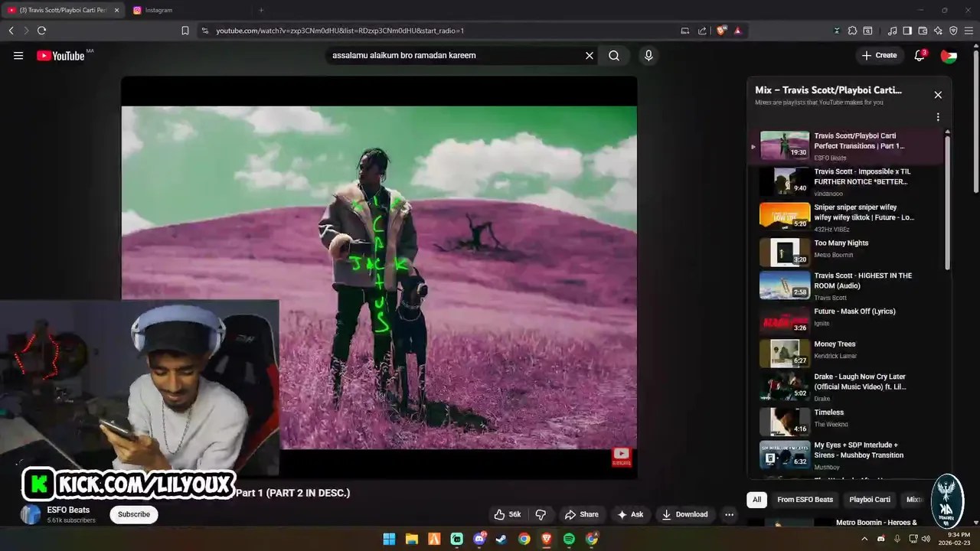980x551 pixels.
Task: Go to YouTube home via logo
Action: tap(60, 55)
